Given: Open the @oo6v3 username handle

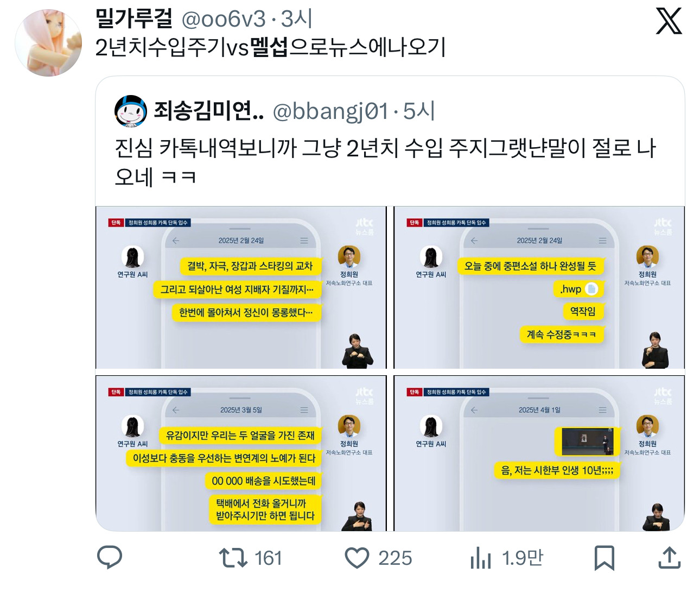Looking at the screenshot, I should [224, 20].
